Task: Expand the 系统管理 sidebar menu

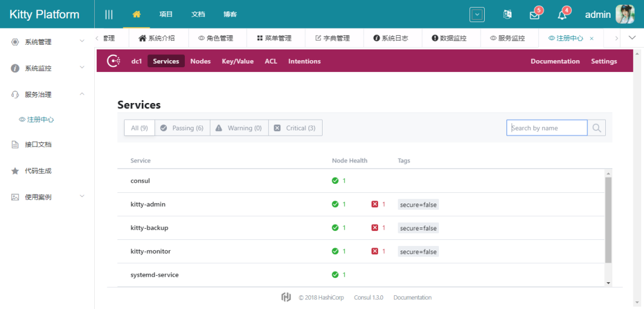Action: 47,42
